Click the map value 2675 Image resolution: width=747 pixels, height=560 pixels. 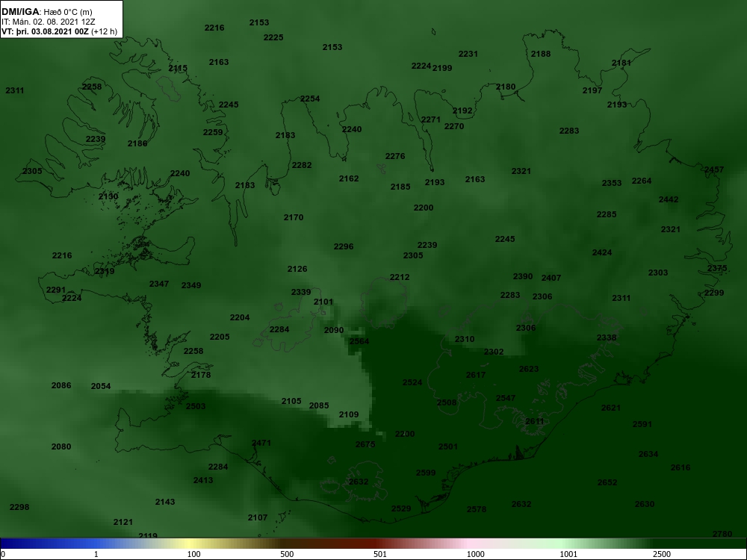click(x=365, y=444)
